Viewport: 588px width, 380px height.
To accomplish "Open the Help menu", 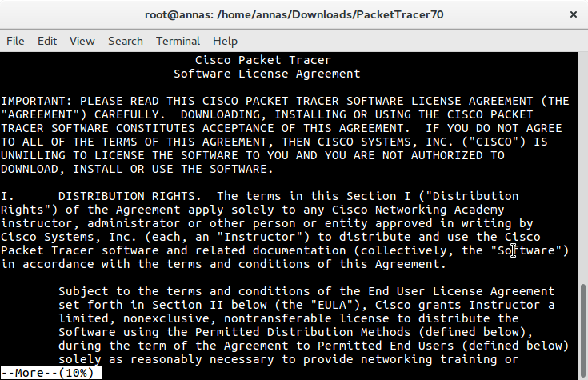I will click(225, 41).
